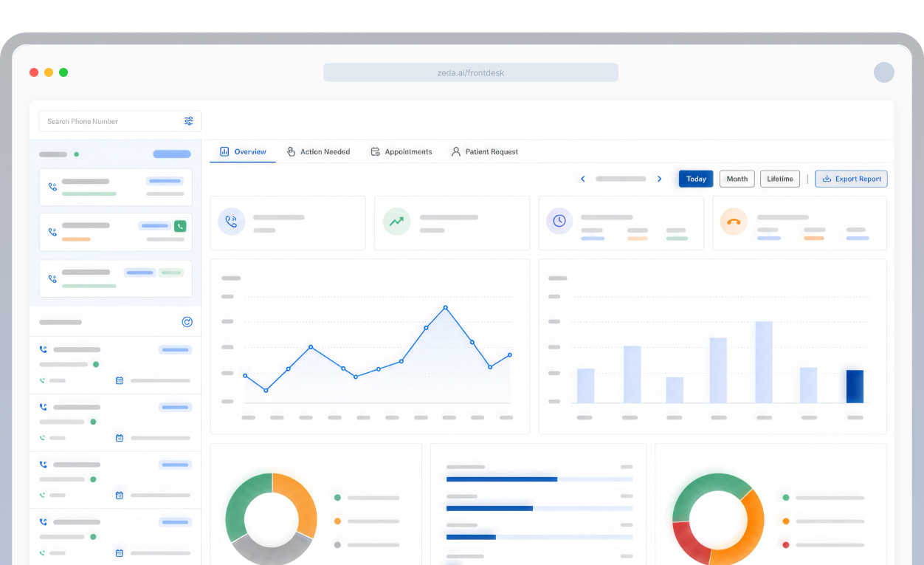Click the red legend dot beside donut chart

pyautogui.click(x=785, y=544)
